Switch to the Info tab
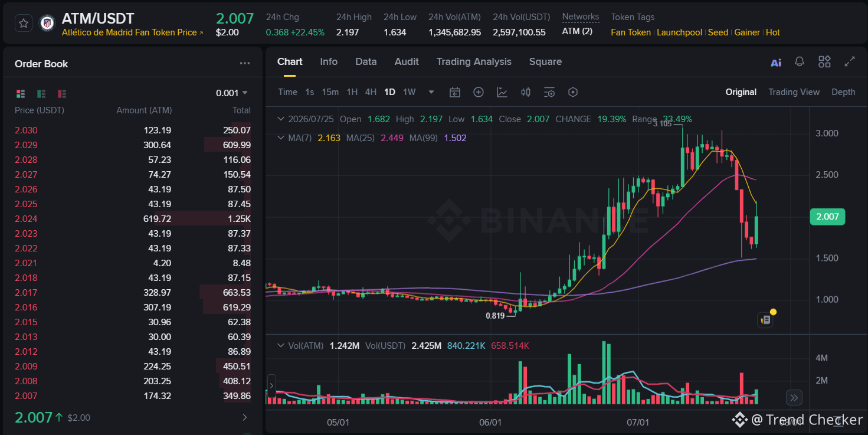The image size is (868, 435). pos(329,61)
